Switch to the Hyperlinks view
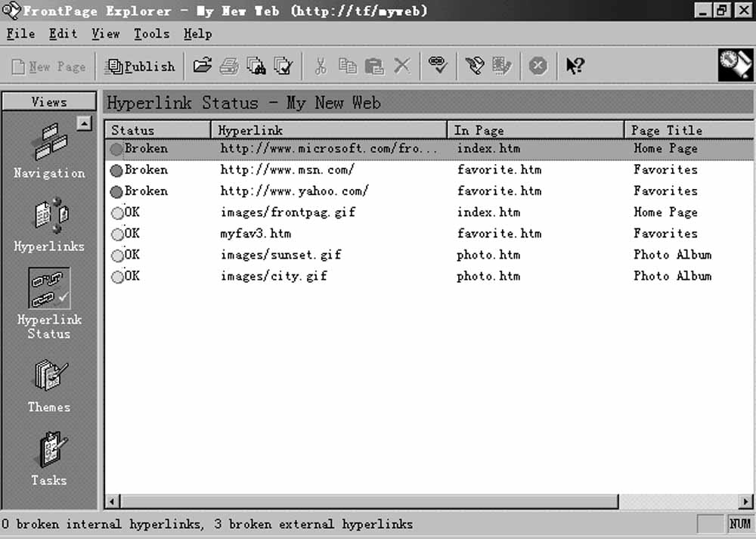Screen dimensions: 756x539 point(49,225)
